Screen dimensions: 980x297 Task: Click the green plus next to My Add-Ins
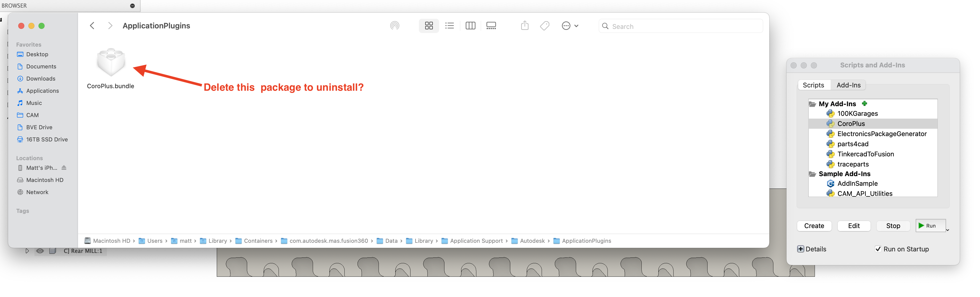pyautogui.click(x=865, y=104)
